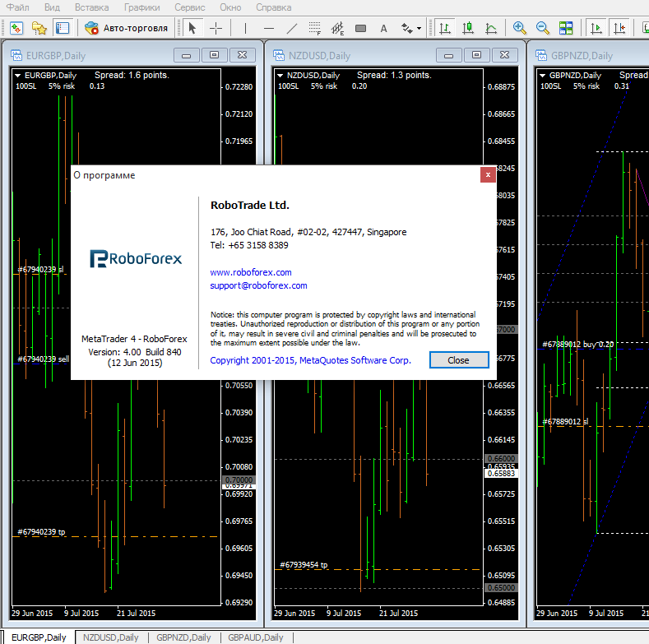The height and width of the screenshot is (644, 649).
Task: Select the Arrows objects icon
Action: click(x=406, y=28)
